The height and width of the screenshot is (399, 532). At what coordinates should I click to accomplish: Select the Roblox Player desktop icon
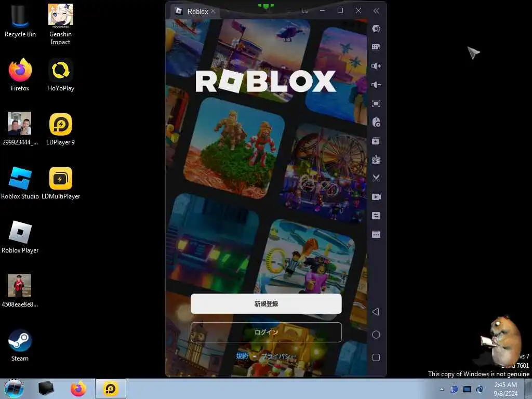pos(20,237)
